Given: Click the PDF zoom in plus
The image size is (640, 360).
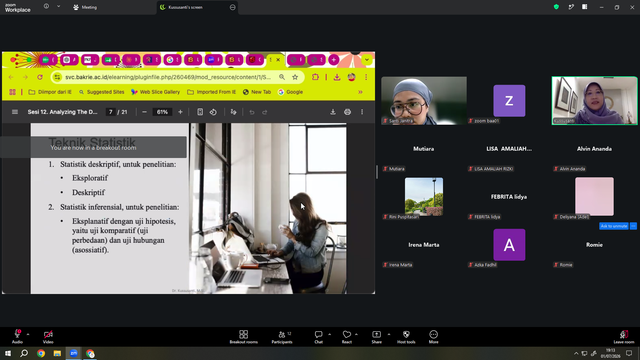Looking at the screenshot, I should [180, 112].
